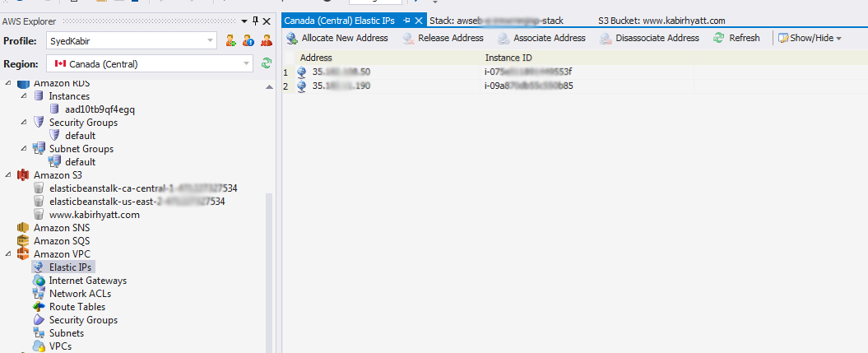
Task: Pin the Canada (Central) Elastic IPs tab
Action: [x=407, y=21]
